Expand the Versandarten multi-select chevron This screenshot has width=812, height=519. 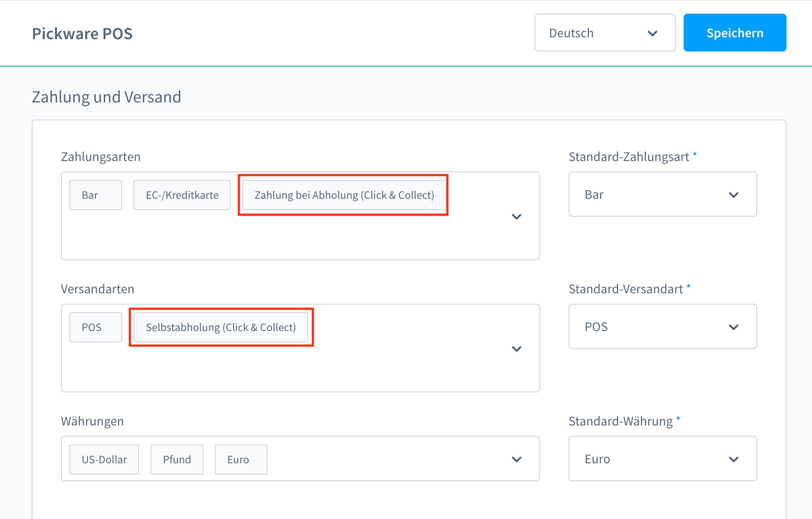pos(516,349)
